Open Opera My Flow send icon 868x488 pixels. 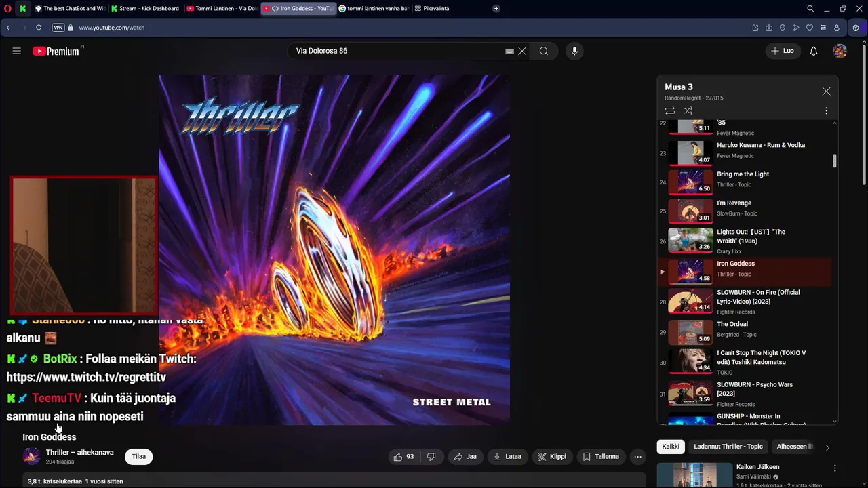click(796, 28)
